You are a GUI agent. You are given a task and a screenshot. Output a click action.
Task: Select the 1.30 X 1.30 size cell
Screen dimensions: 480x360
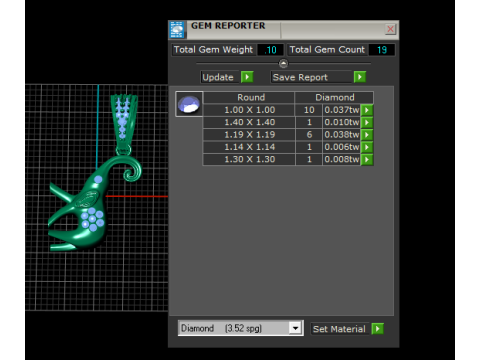point(249,159)
